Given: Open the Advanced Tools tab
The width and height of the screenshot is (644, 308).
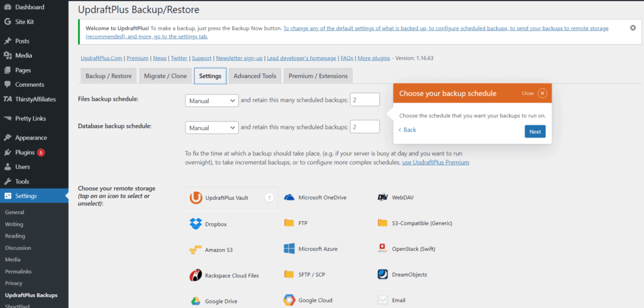Looking at the screenshot, I should pyautogui.click(x=255, y=76).
